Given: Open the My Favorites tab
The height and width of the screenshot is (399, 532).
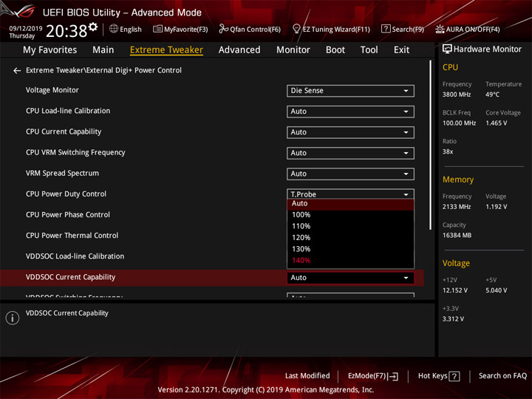Looking at the screenshot, I should click(50, 50).
